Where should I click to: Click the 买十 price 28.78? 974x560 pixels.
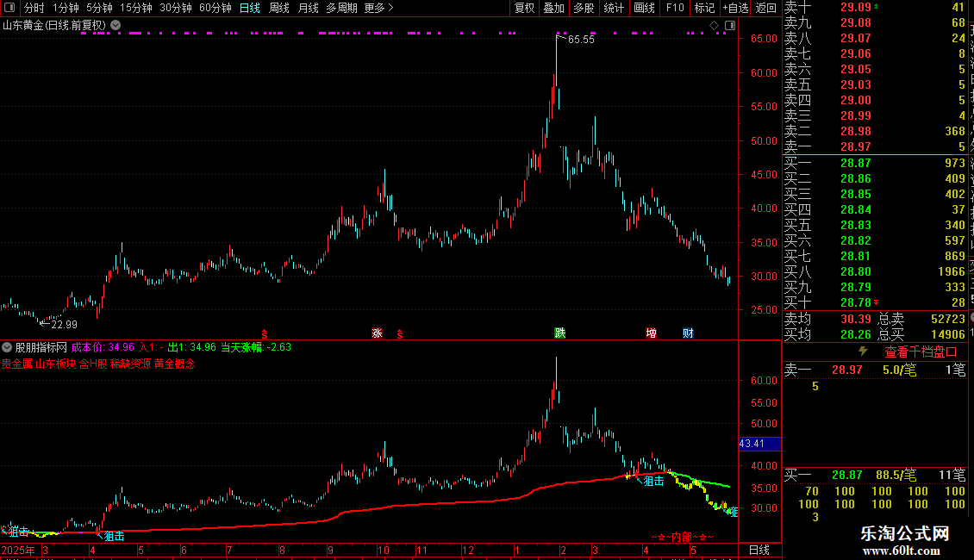tap(855, 303)
